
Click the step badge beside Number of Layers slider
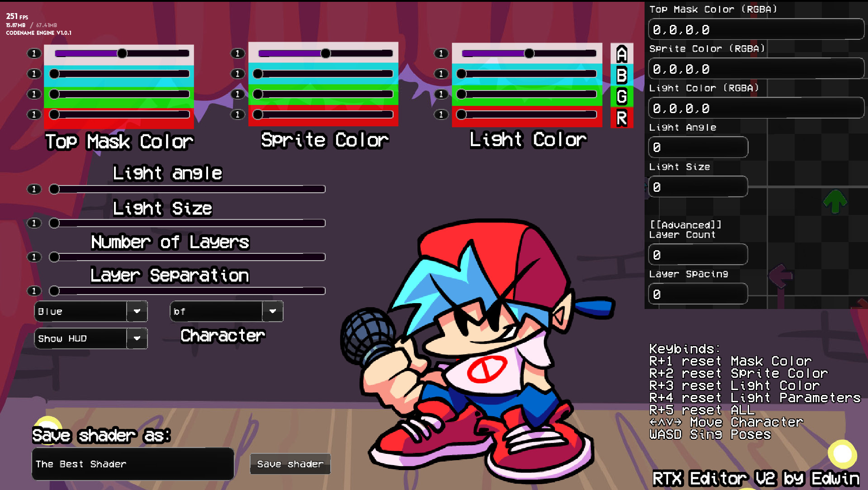(x=34, y=257)
